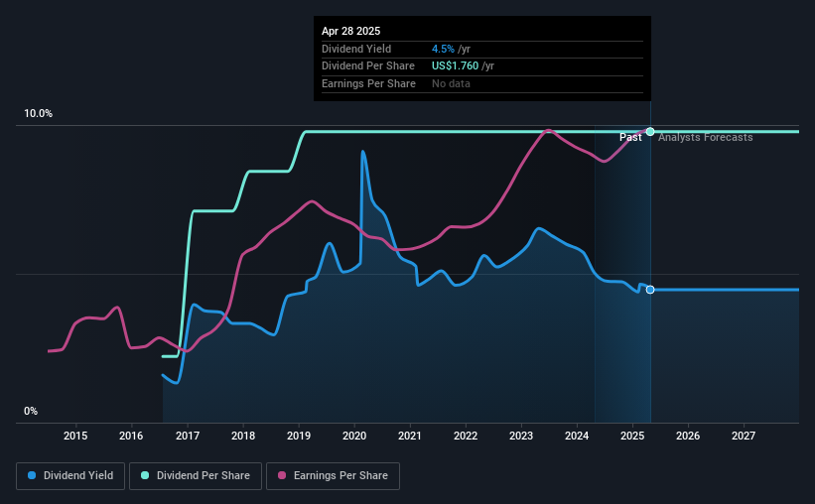The width and height of the screenshot is (815, 504).
Task: Click the teal data point marker at Apr 2025
Action: coord(650,131)
